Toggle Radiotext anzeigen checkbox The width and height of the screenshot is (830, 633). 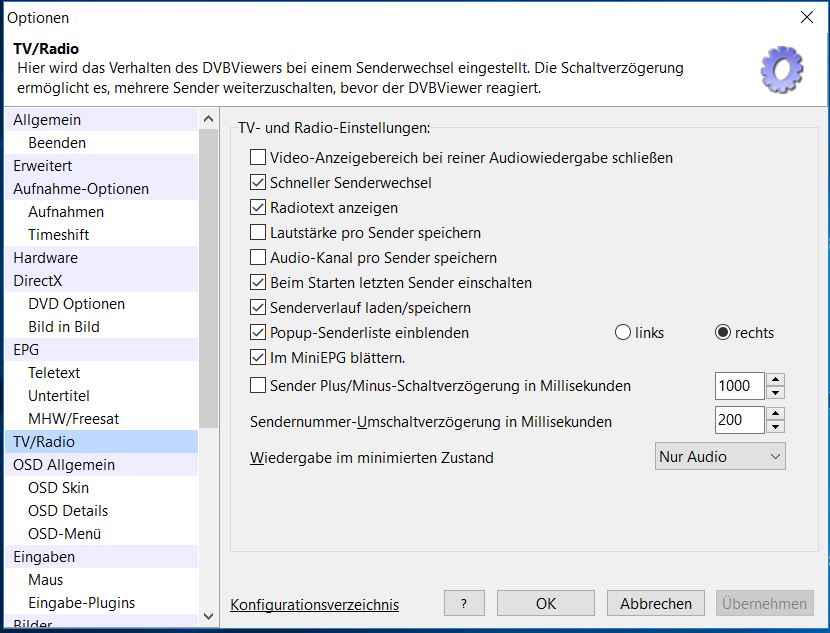[258, 208]
